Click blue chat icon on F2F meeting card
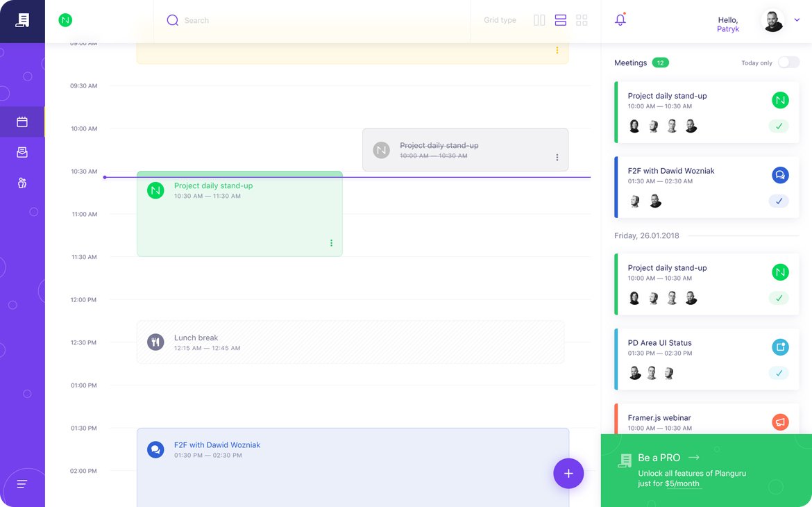The width and height of the screenshot is (812, 507). pos(780,175)
